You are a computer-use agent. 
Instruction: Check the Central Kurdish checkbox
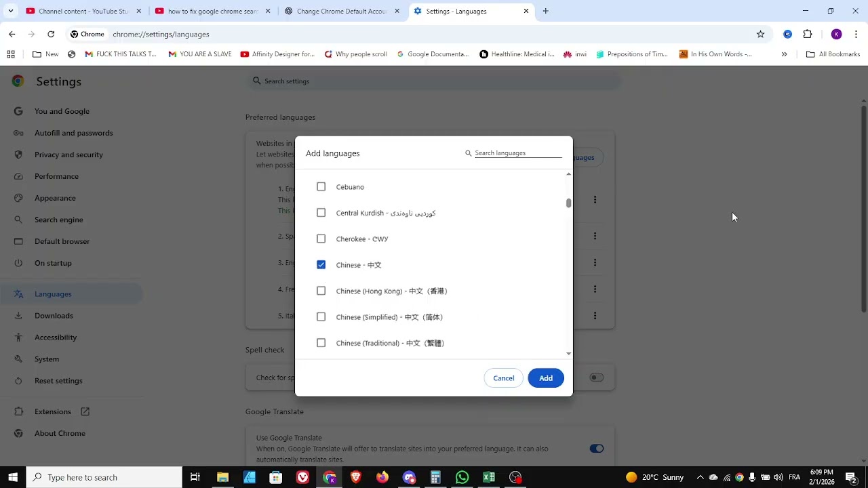[321, 213]
